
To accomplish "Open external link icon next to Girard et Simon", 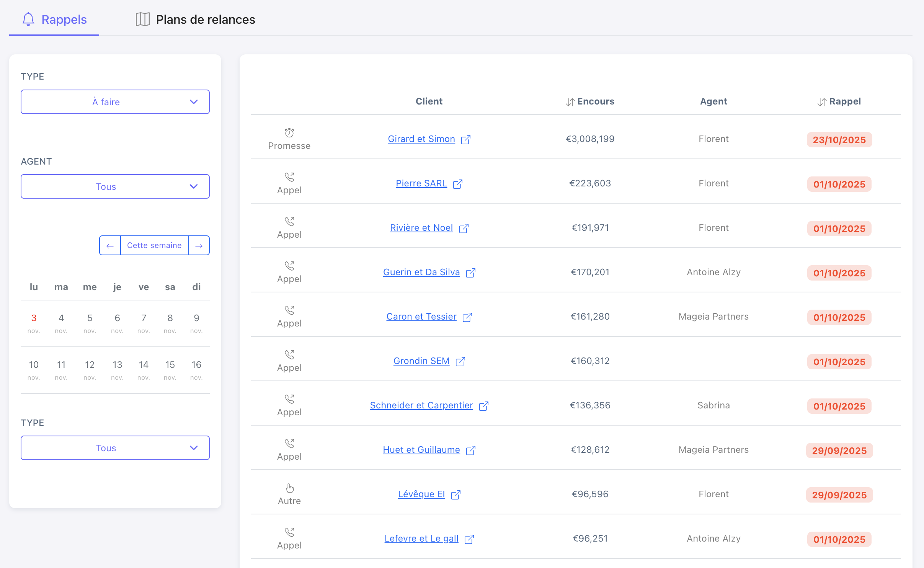I will point(465,139).
